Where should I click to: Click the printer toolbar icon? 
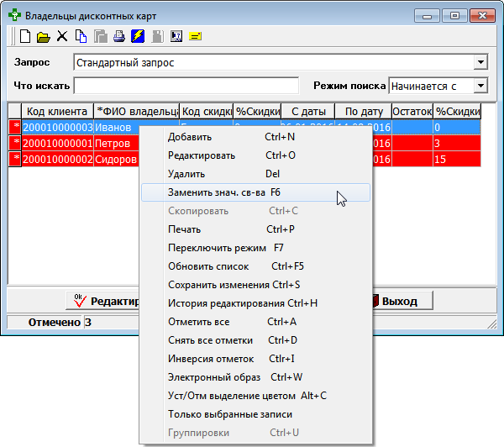119,36
